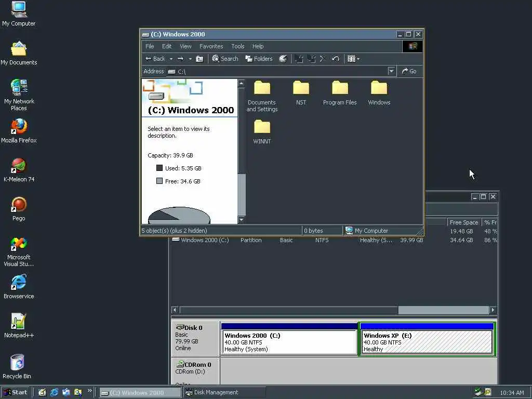This screenshot has height=399, width=532.
Task: Click the Forward arrow in Explorer toolbar
Action: coord(180,59)
